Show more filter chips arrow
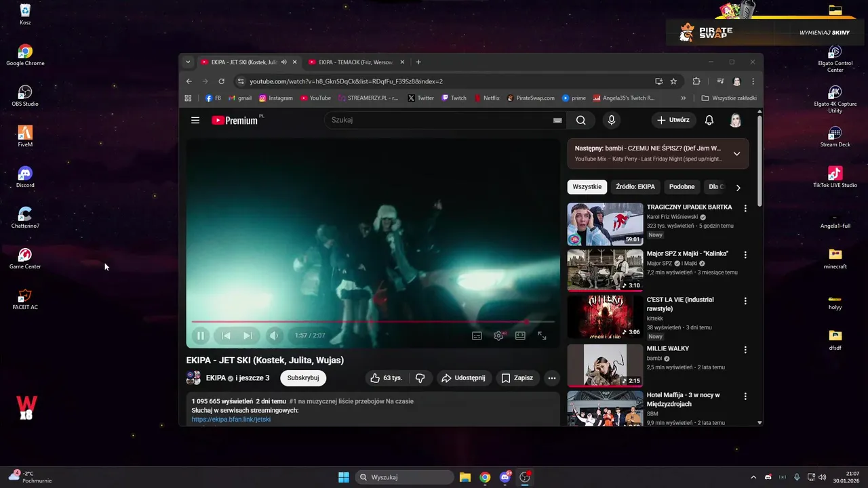The width and height of the screenshot is (868, 488). 738,188
